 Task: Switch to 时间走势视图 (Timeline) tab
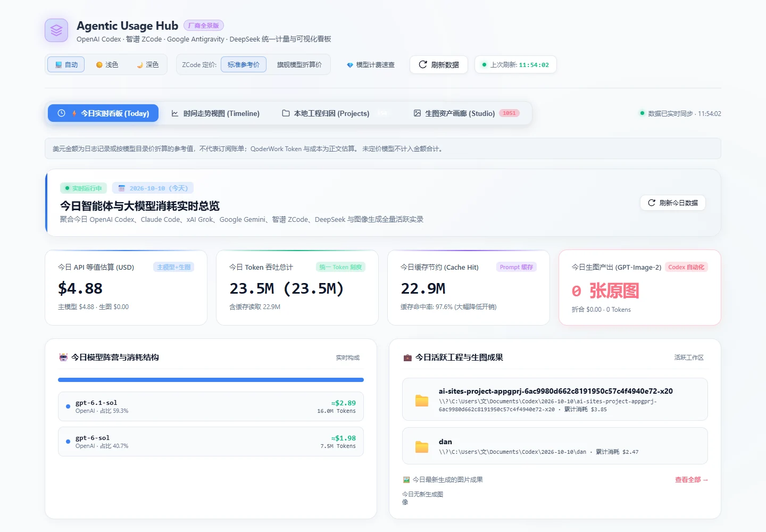click(215, 113)
